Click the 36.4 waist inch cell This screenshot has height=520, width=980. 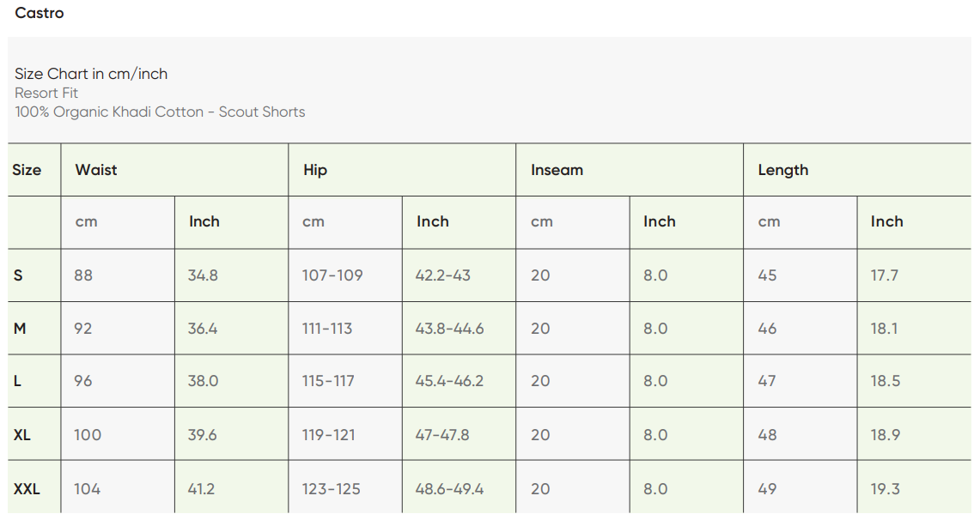click(x=203, y=329)
